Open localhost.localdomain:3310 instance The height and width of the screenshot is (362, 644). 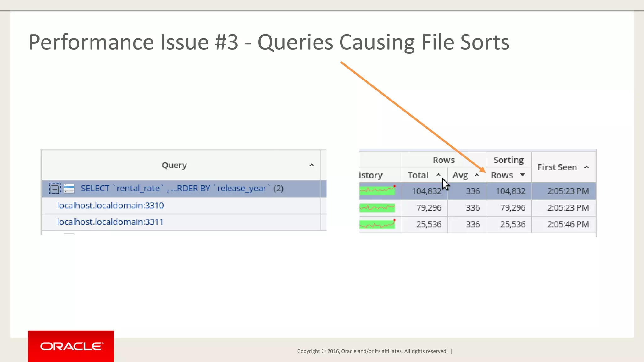[x=110, y=206]
